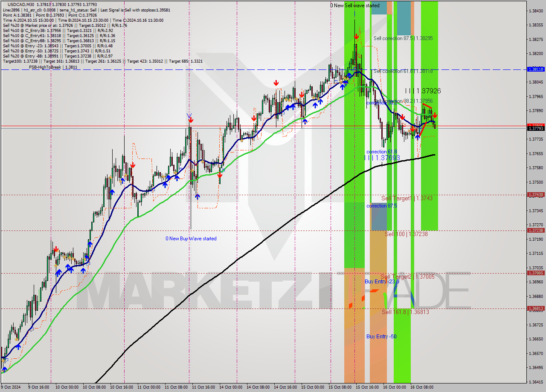The height and width of the screenshot is (392, 546).
Task: Click 'Sell correction 87.5 | 1.38295' label
Action: pos(403,38)
